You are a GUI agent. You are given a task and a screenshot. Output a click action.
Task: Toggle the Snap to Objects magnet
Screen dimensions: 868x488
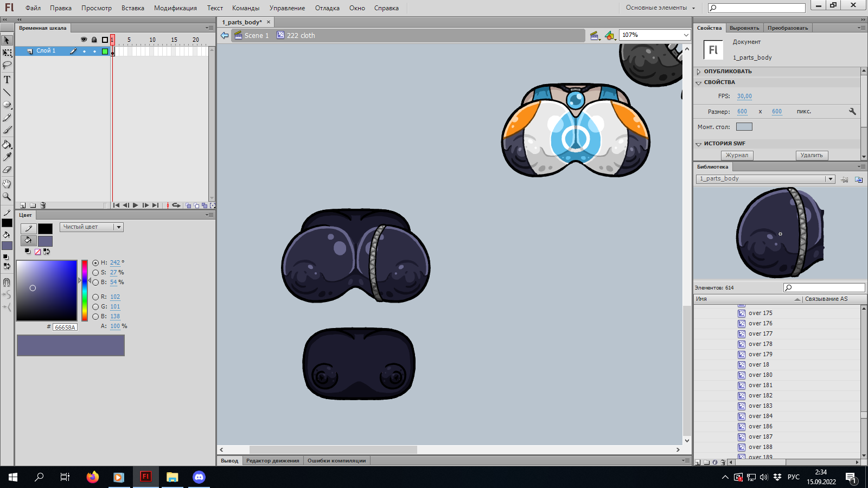tap(7, 282)
